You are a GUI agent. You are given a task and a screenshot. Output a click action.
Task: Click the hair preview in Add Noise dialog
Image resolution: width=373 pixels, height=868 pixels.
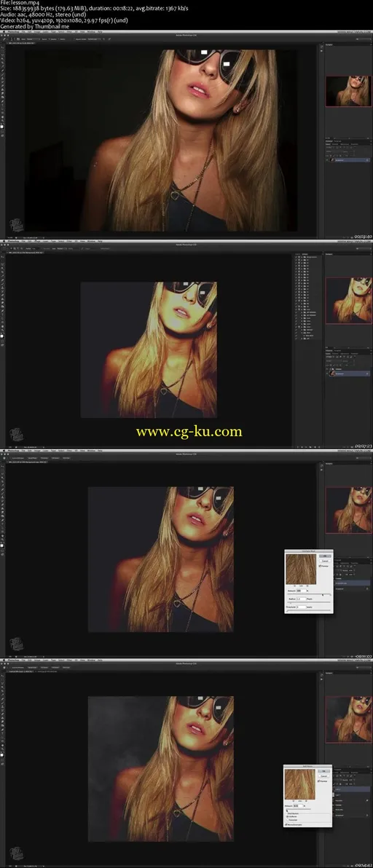[300, 784]
